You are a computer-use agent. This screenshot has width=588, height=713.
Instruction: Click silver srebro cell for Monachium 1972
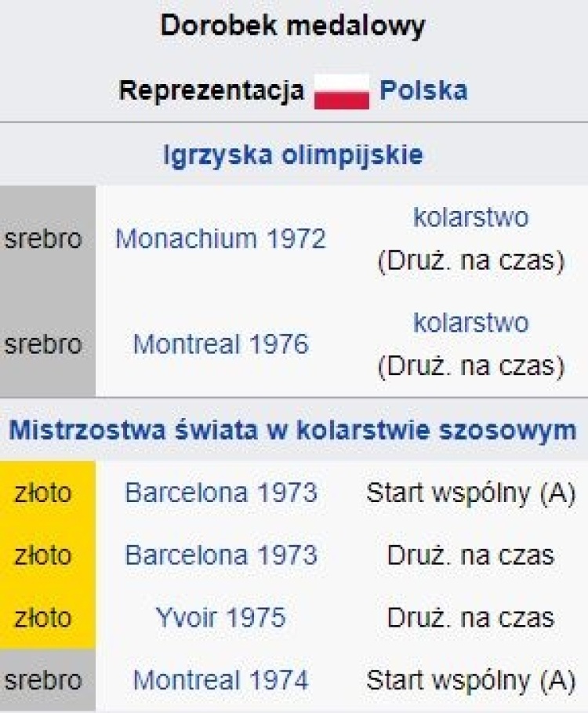[48, 238]
